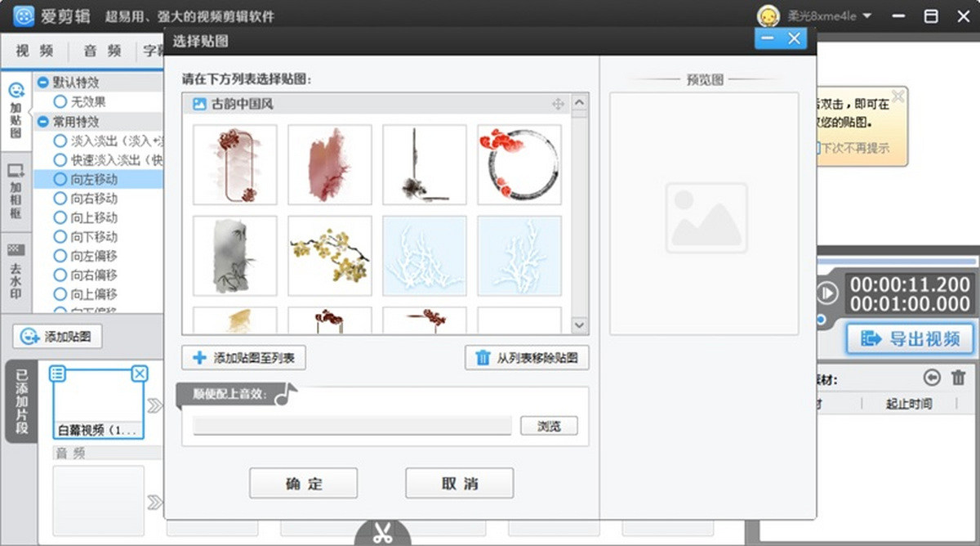This screenshot has width=980, height=546.
Task: Click the sticker list scrollbar down arrow
Action: pyautogui.click(x=580, y=324)
